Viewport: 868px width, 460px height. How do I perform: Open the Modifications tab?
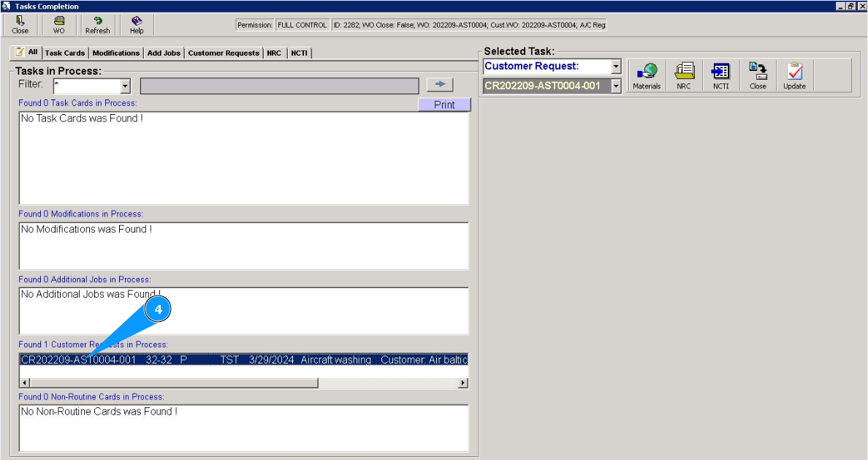tap(115, 53)
